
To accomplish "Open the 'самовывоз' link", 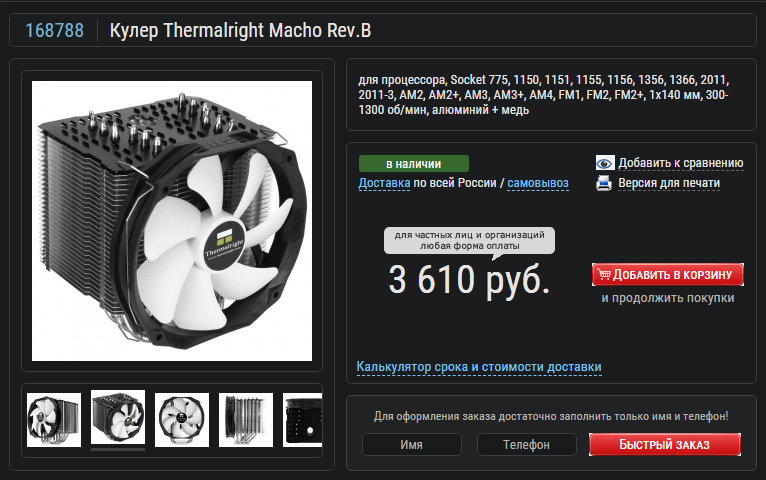I will pos(537,183).
